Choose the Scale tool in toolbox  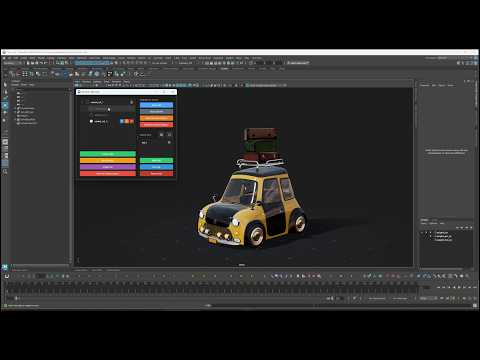coord(5,119)
